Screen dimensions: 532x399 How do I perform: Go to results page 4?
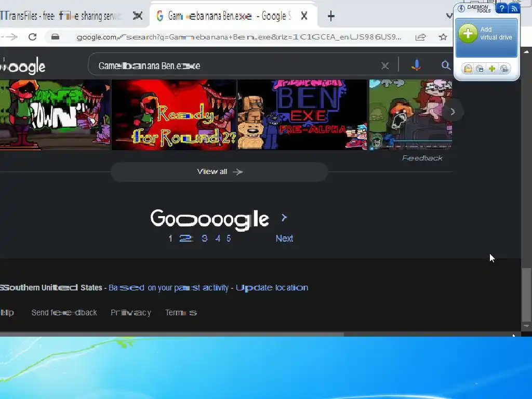218,238
